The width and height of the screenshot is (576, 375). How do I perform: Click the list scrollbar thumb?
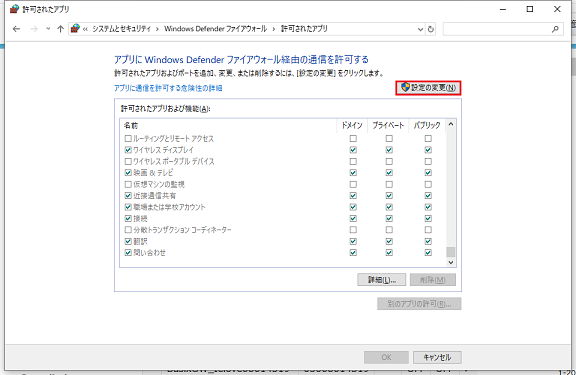(x=451, y=252)
